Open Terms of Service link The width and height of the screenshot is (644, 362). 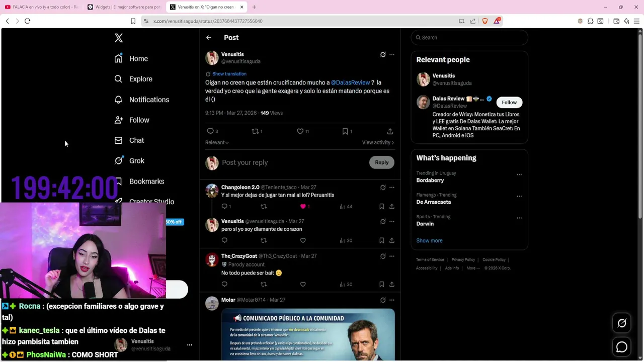430,260
